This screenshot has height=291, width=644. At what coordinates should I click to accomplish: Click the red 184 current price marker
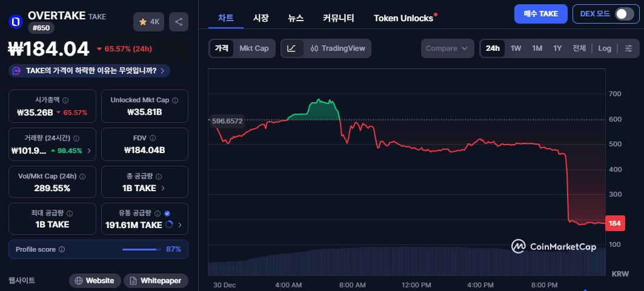pos(615,223)
